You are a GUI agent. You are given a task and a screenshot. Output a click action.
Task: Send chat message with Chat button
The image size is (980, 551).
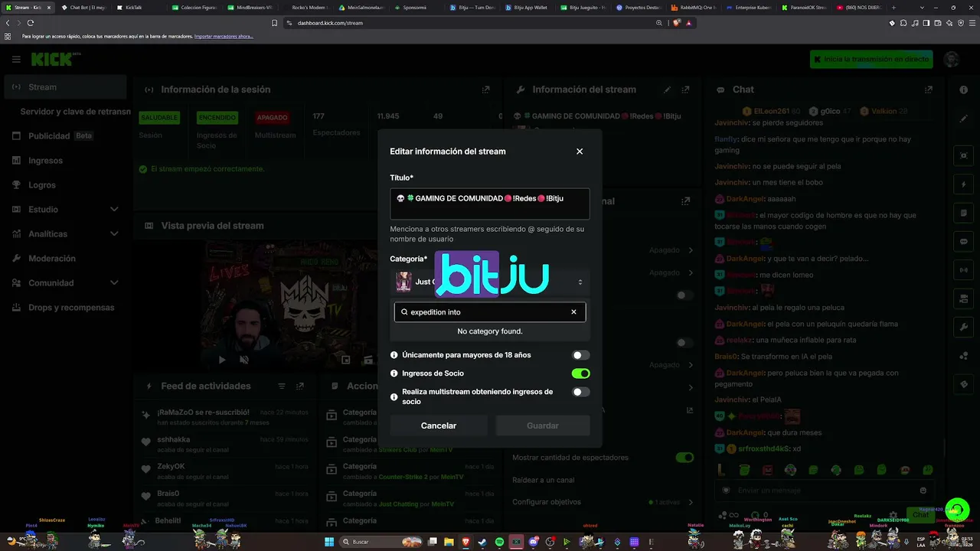920,515
